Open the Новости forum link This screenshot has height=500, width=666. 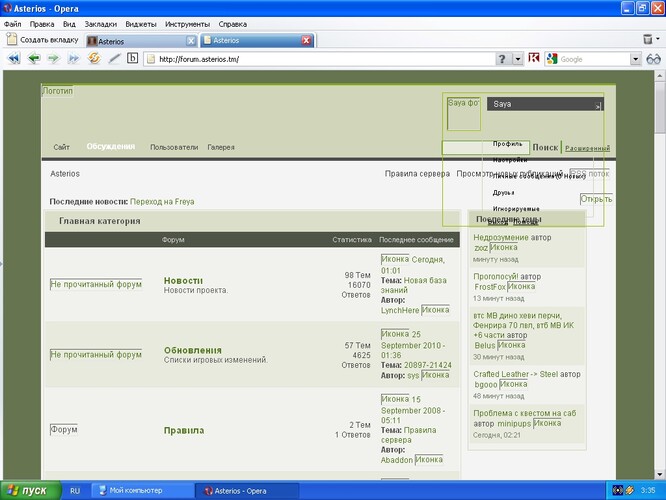point(183,281)
